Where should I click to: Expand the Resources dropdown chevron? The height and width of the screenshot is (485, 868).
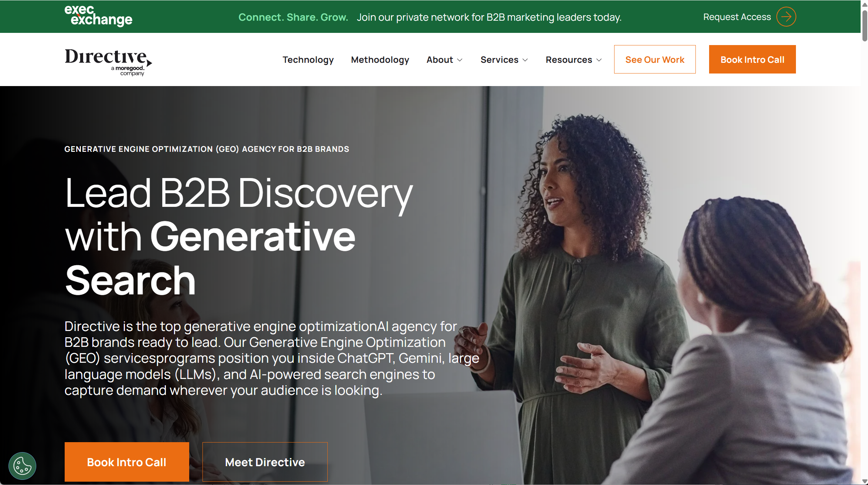coord(599,60)
